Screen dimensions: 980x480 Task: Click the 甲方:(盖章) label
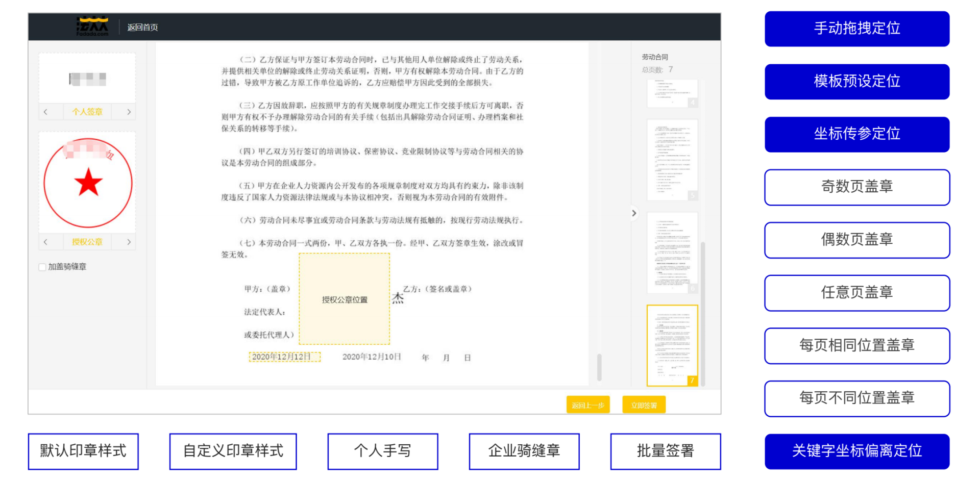click(267, 289)
